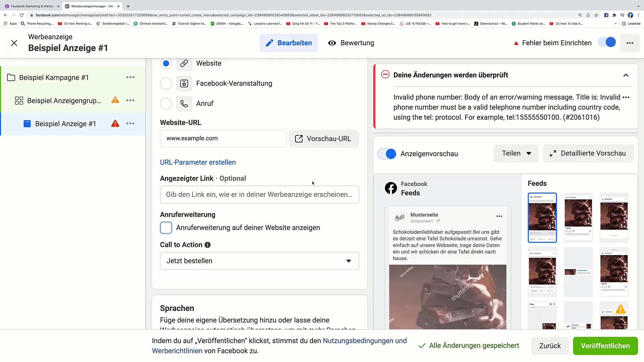
Task: Check Anruferweiterung auf deiner Website anzeigen
Action: click(166, 228)
